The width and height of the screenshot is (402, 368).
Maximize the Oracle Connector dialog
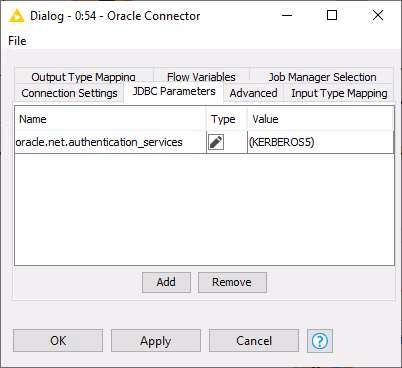click(x=332, y=15)
